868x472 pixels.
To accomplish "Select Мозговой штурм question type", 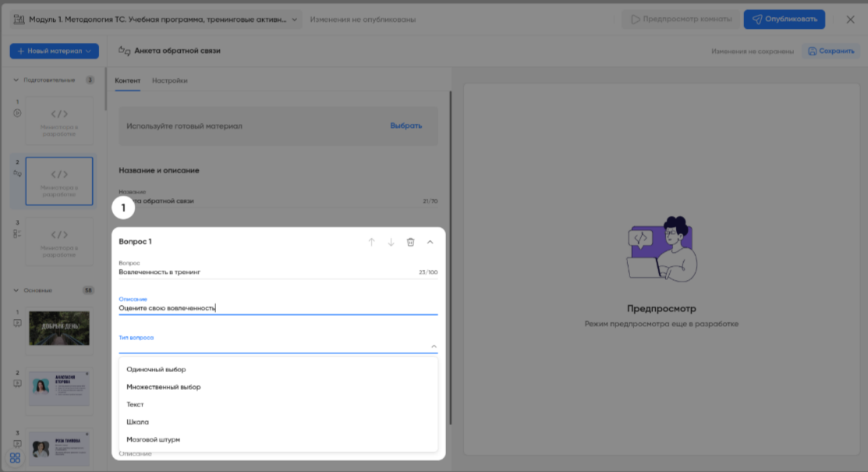I will (153, 439).
